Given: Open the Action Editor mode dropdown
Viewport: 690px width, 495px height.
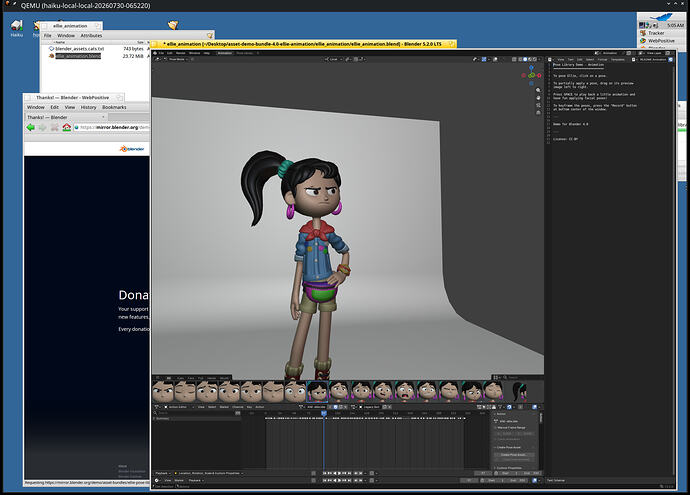Looking at the screenshot, I should [179, 407].
